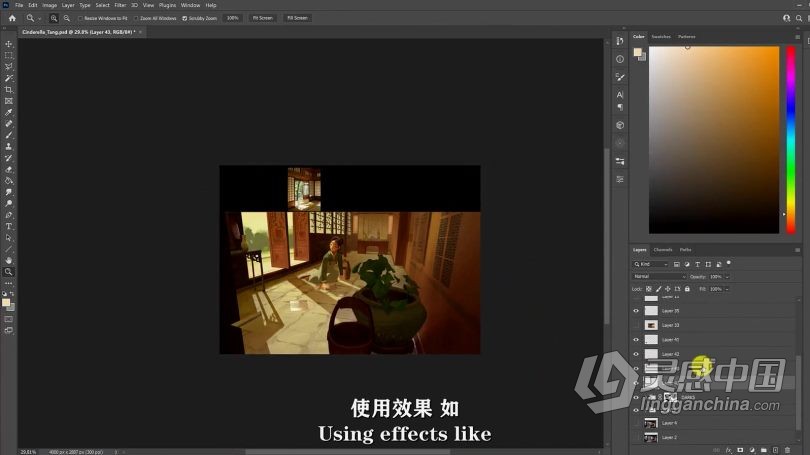810x455 pixels.
Task: Select the Frame tool
Action: click(9, 101)
